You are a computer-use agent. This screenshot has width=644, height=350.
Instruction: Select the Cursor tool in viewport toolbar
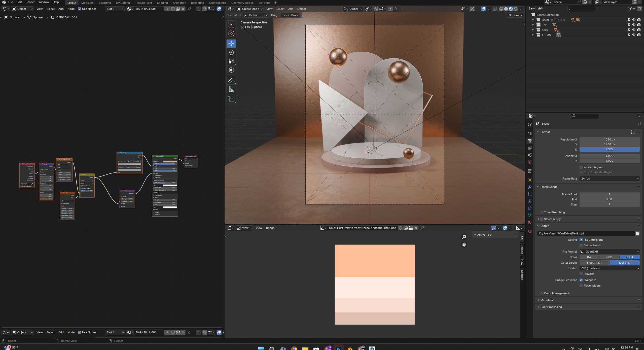click(x=231, y=33)
